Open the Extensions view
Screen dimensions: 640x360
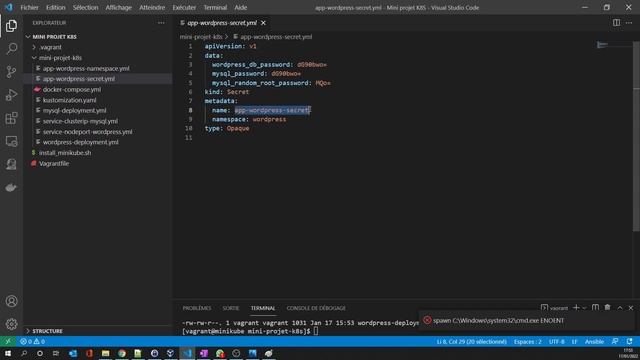tap(11, 118)
